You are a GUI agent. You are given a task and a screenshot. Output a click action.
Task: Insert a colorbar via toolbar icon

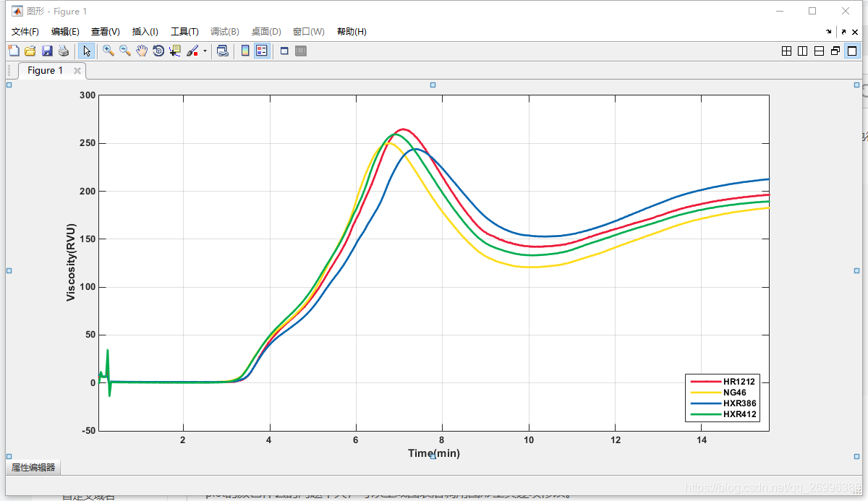click(x=245, y=51)
